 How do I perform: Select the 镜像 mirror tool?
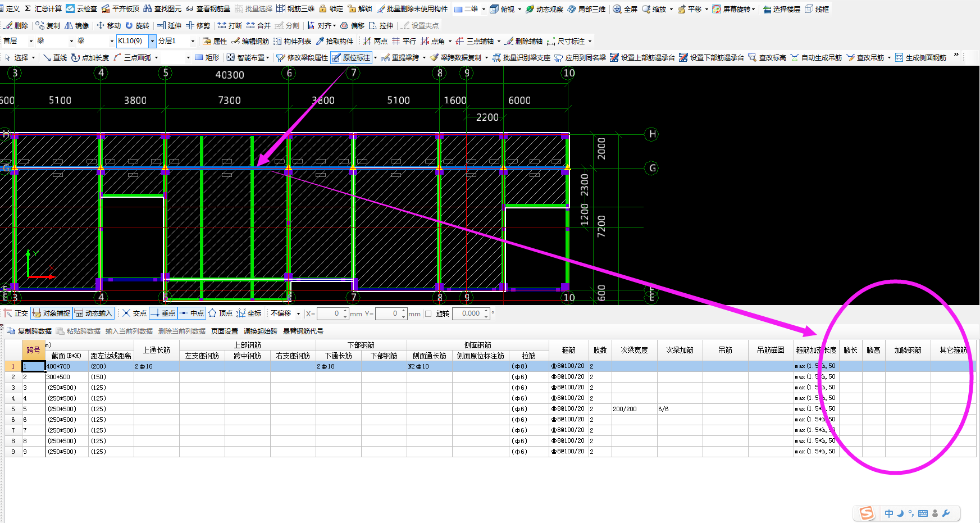point(77,25)
